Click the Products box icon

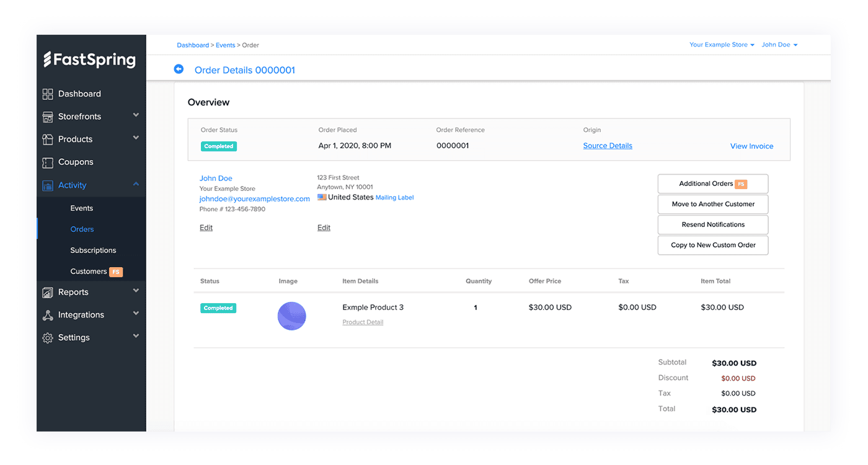[48, 139]
